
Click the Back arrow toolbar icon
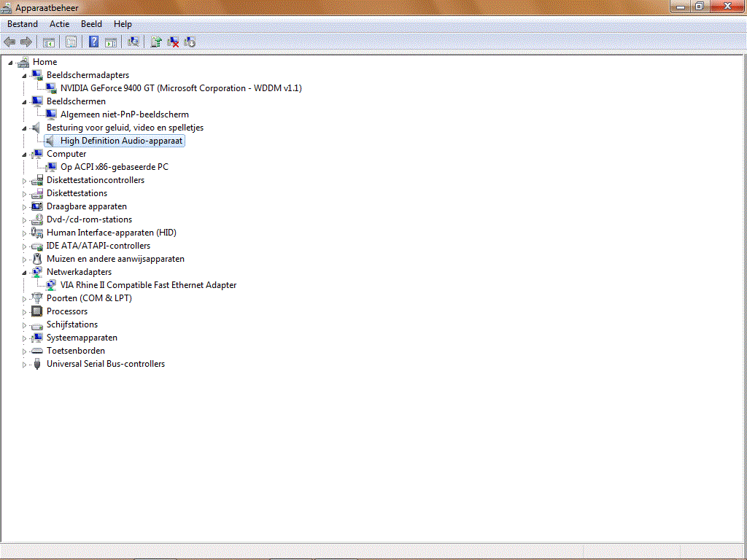(9, 42)
